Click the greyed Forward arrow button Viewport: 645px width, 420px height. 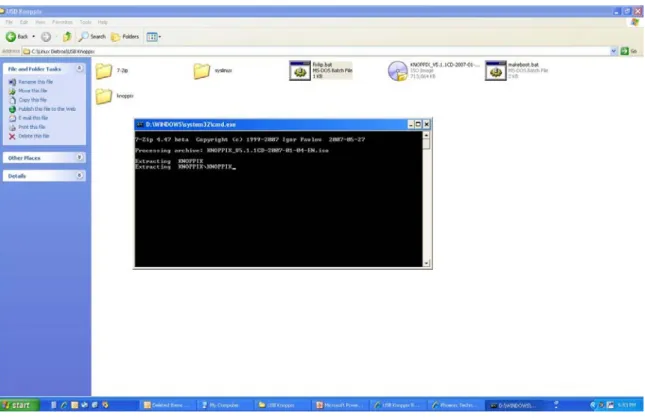(46, 37)
